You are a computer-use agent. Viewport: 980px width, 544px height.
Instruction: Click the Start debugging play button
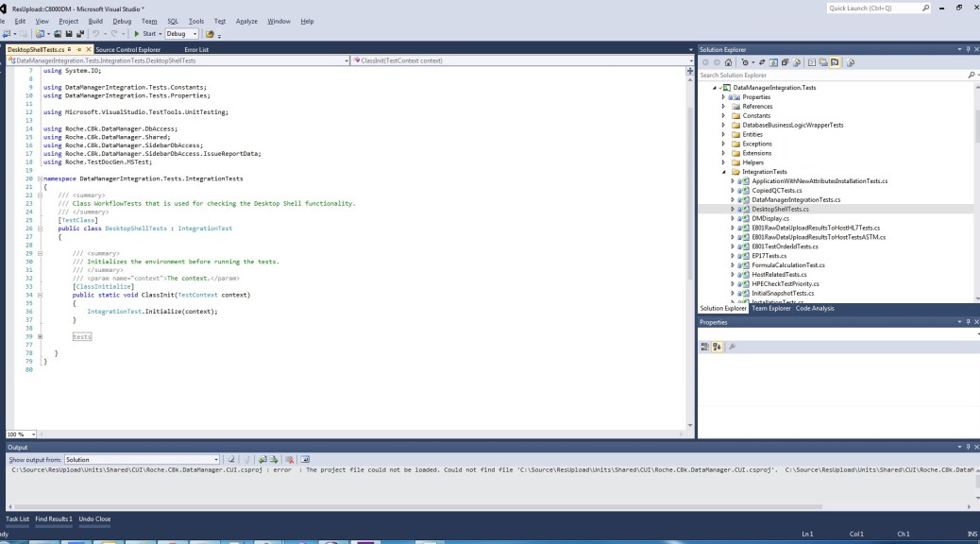[x=137, y=34]
